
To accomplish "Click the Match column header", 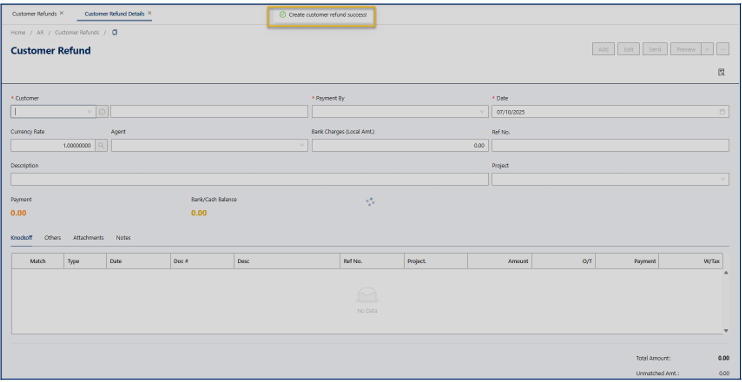I will point(38,261).
